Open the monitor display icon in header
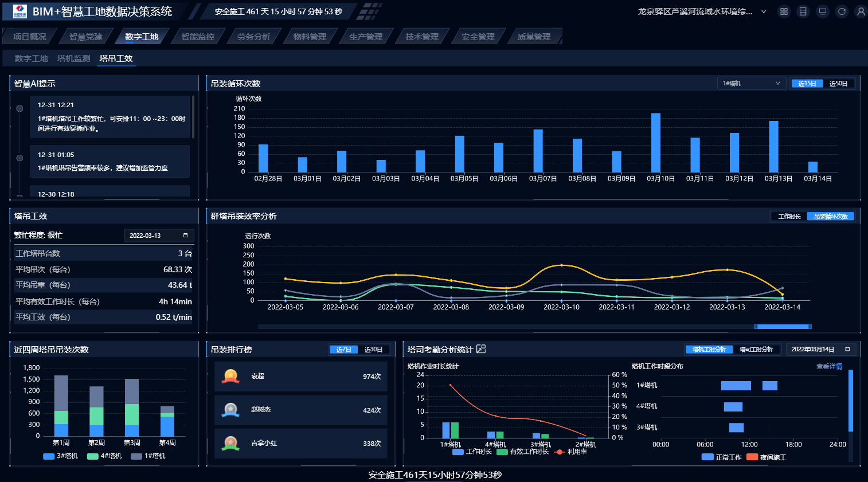This screenshot has height=482, width=868. tap(823, 11)
